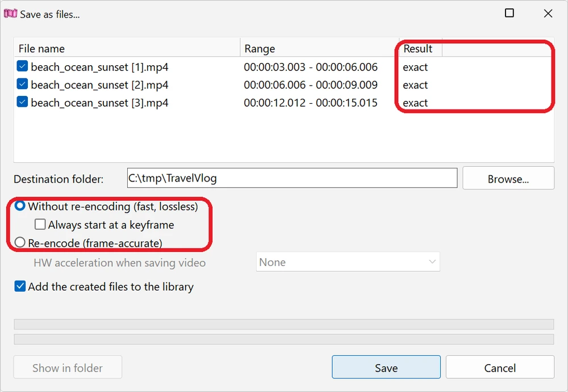The image size is (568, 392).
Task: Click the Save button
Action: tap(386, 368)
